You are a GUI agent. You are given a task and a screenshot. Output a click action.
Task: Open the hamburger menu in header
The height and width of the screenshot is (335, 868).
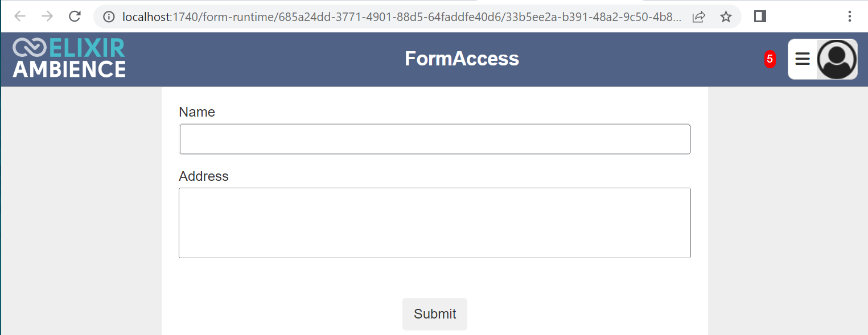tap(803, 59)
